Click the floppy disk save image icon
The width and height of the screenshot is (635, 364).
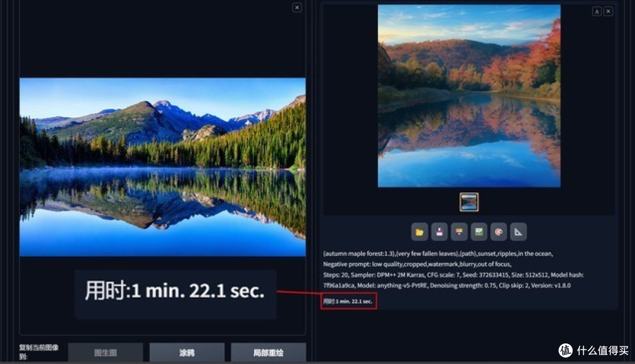click(439, 232)
